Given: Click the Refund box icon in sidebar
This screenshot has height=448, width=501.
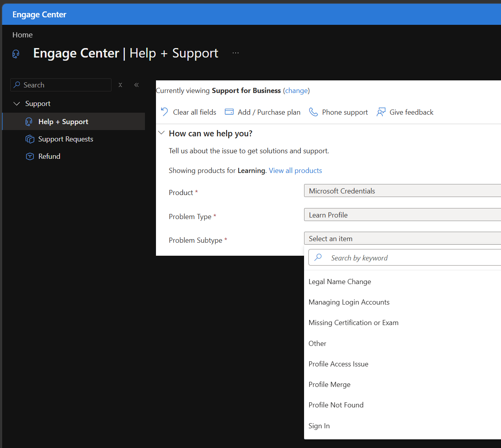Looking at the screenshot, I should pyautogui.click(x=30, y=156).
